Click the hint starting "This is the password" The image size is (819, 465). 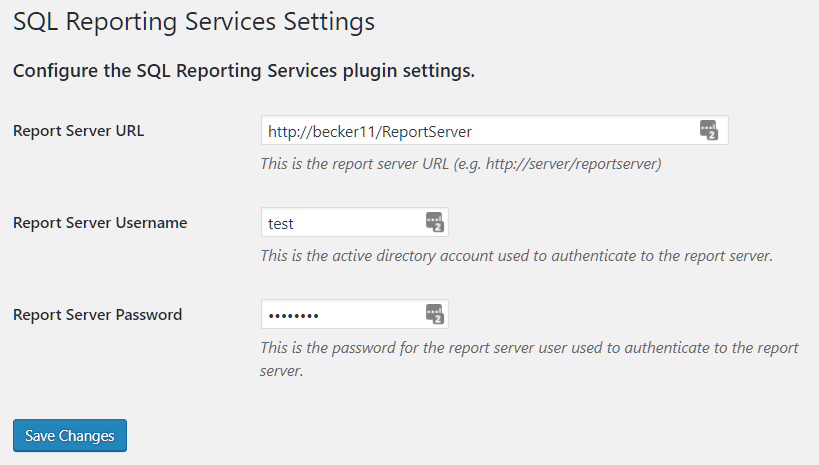pyautogui.click(x=529, y=347)
